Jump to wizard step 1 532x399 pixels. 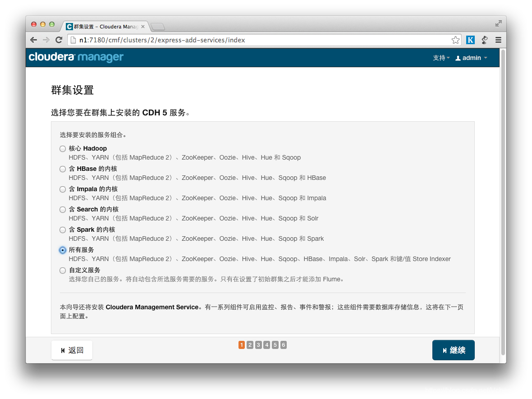pos(242,345)
